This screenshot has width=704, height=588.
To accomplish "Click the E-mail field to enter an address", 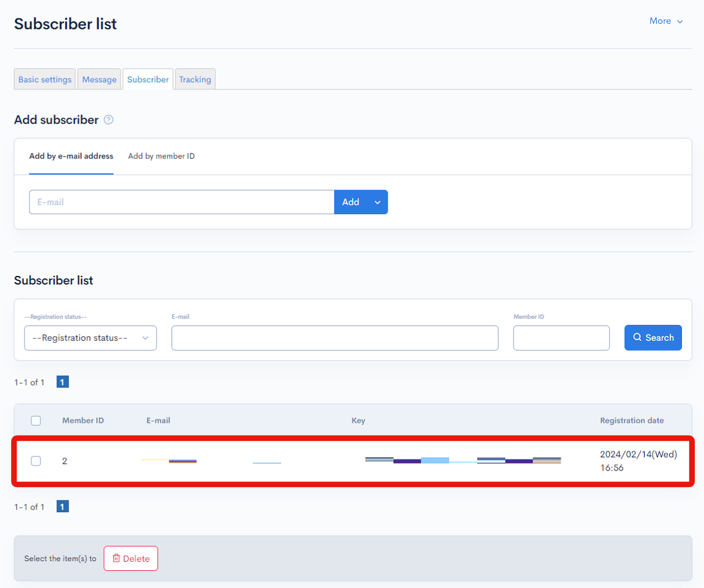I will coord(181,202).
